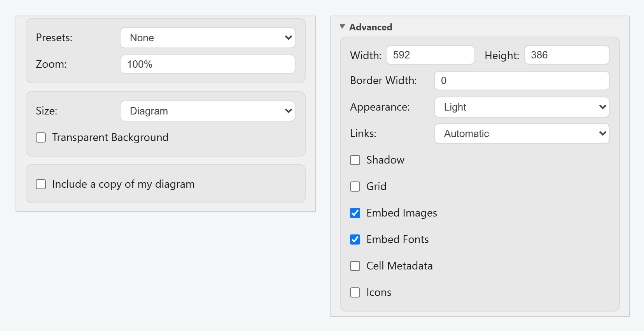Open the Size dropdown showing Diagram
The image size is (644, 331).
coord(208,111)
